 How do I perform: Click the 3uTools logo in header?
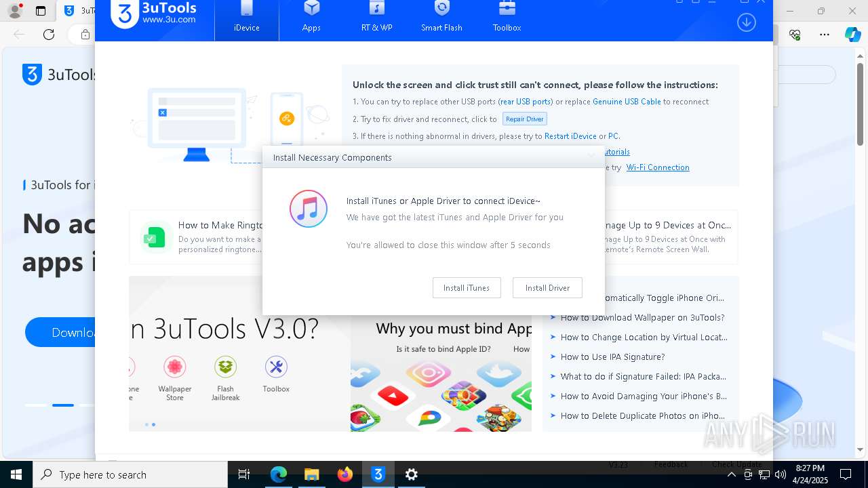coord(154,14)
